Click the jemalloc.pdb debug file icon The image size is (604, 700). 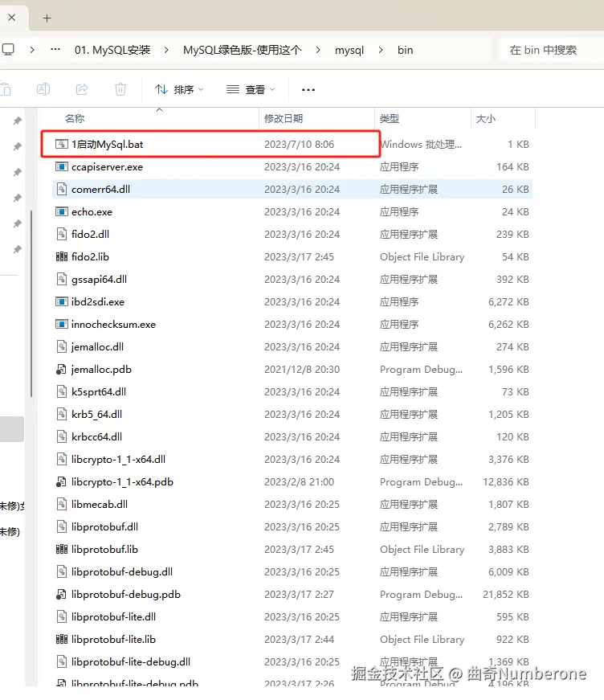pyautogui.click(x=61, y=369)
